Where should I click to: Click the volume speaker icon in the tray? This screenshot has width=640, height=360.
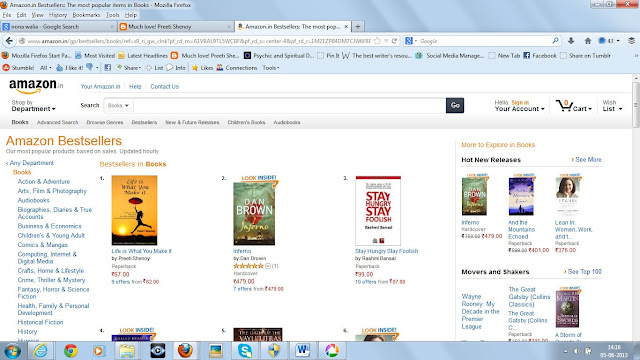pos(577,351)
